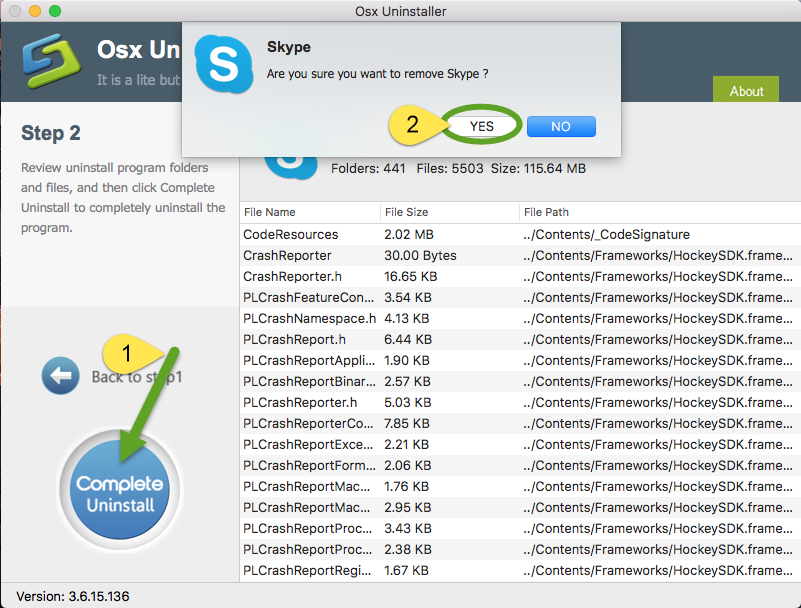Viewport: 801px width, 608px height.
Task: Click the Size: 115.64 MB statistic
Action: pyautogui.click(x=538, y=169)
